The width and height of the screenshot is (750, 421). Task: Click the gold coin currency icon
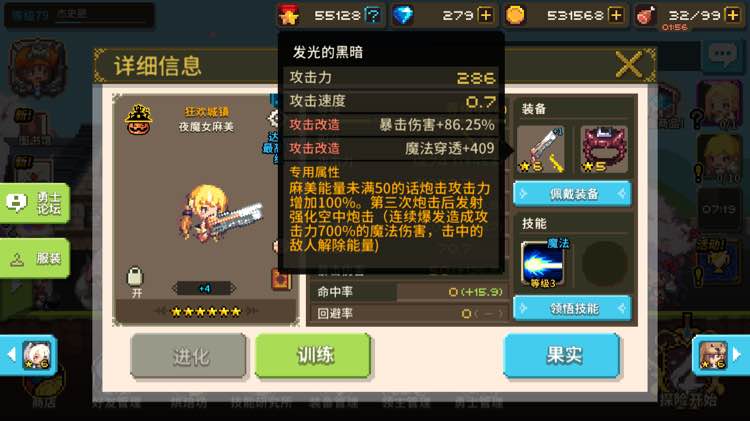[x=515, y=15]
